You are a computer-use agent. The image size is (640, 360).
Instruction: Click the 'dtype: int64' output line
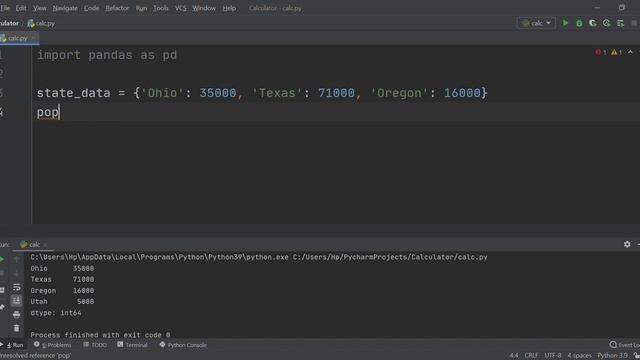[56, 313]
